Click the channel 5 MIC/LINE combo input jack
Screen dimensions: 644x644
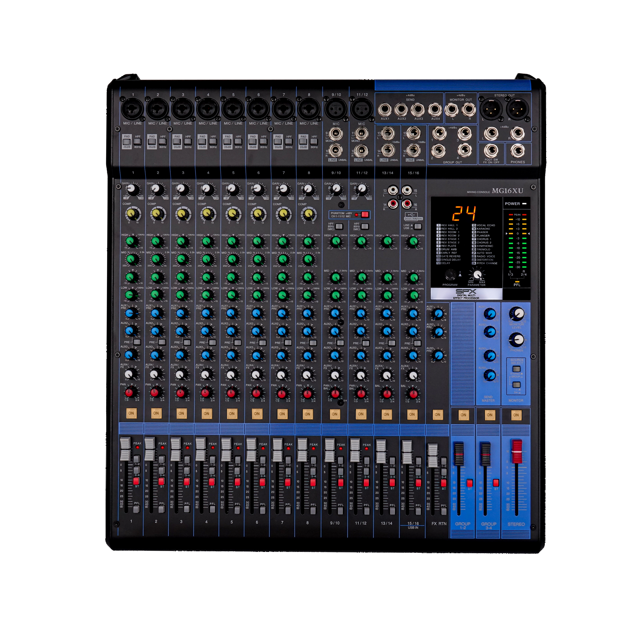233,109
